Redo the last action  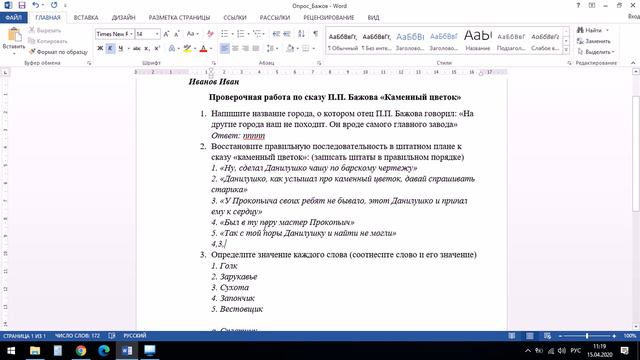pos(54,5)
